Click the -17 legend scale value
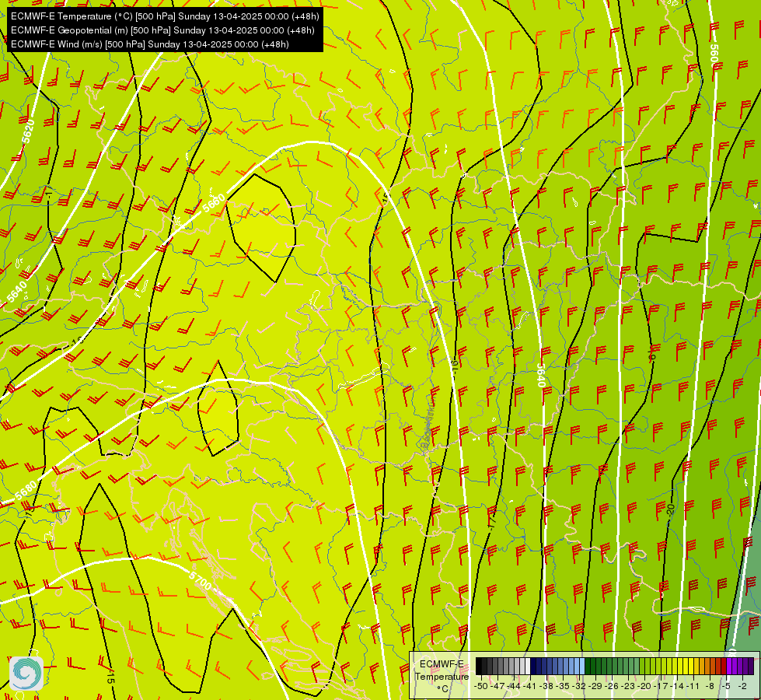The image size is (761, 700). [x=661, y=686]
